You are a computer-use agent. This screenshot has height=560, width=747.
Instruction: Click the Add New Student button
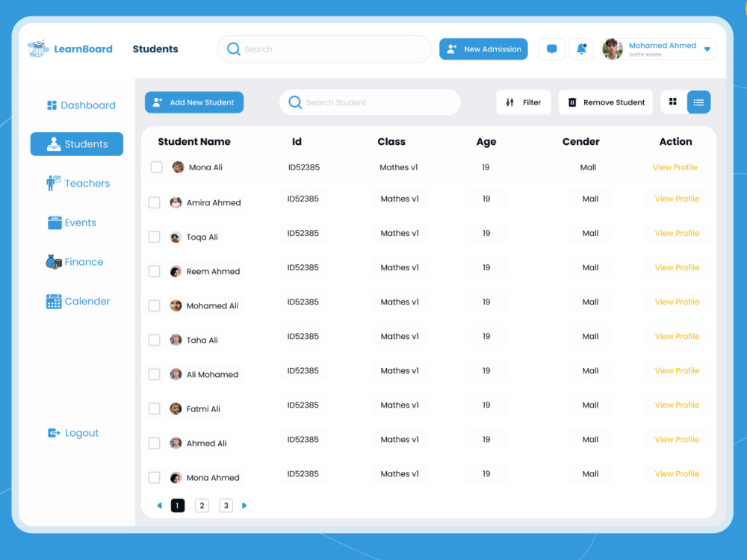tap(194, 102)
